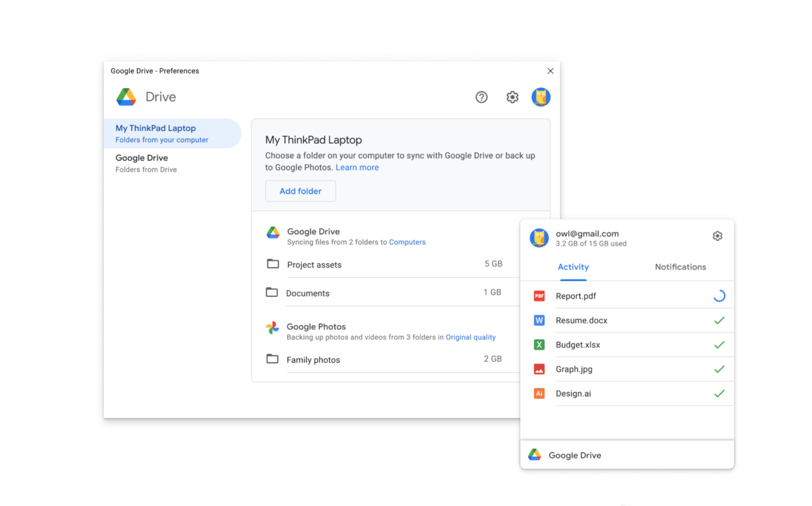Open settings gear next to owl@gmail.com
Screen dimensions: 812x506
click(x=717, y=236)
